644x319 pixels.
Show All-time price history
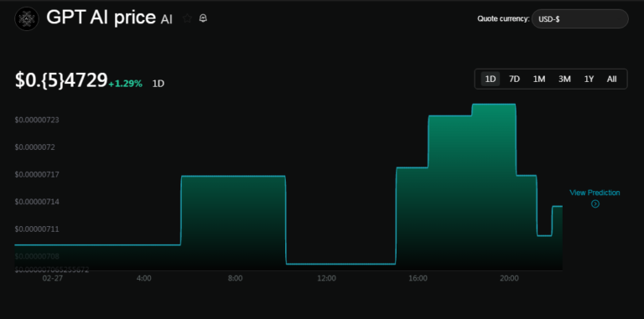tap(611, 79)
